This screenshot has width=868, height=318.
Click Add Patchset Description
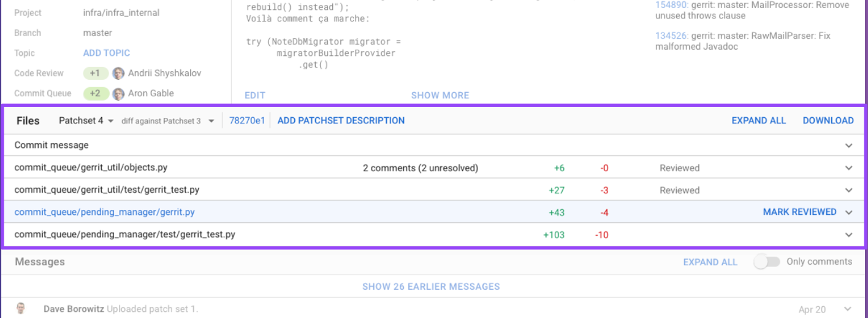pos(341,121)
